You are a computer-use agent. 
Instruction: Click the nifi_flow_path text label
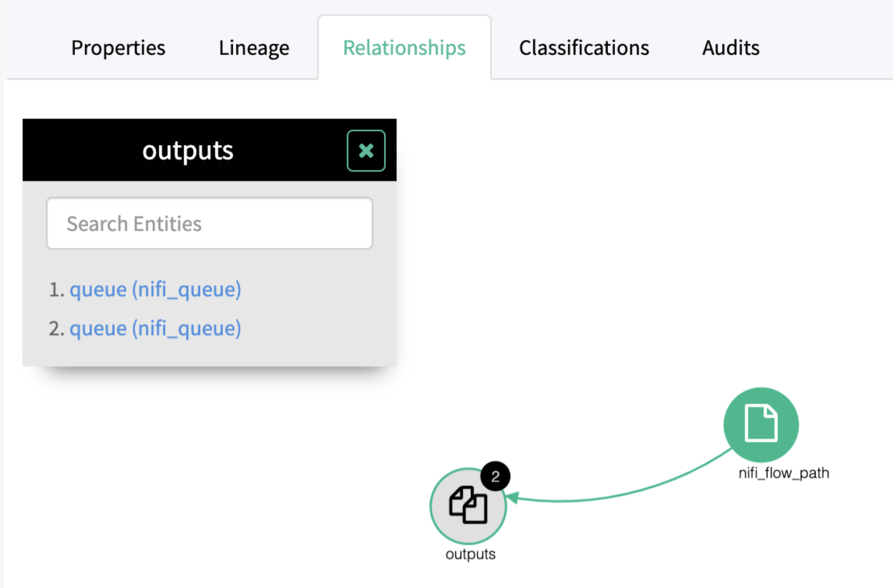[x=783, y=473]
